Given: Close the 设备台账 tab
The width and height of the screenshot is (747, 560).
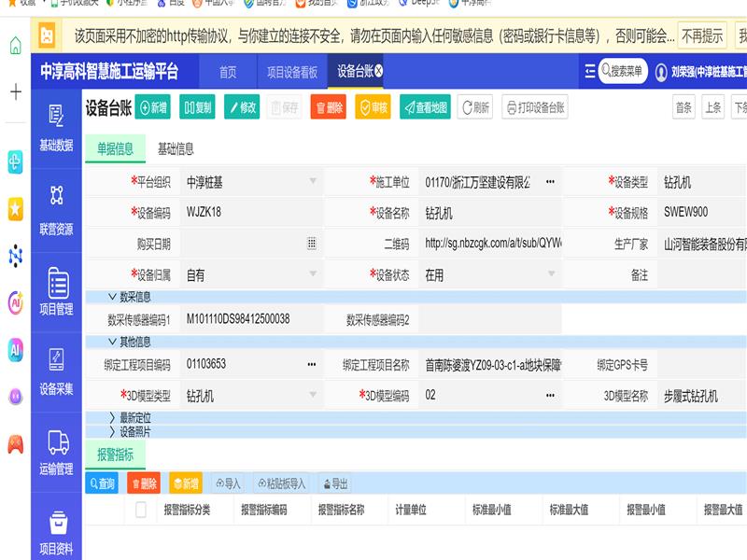Looking at the screenshot, I should pos(378,71).
